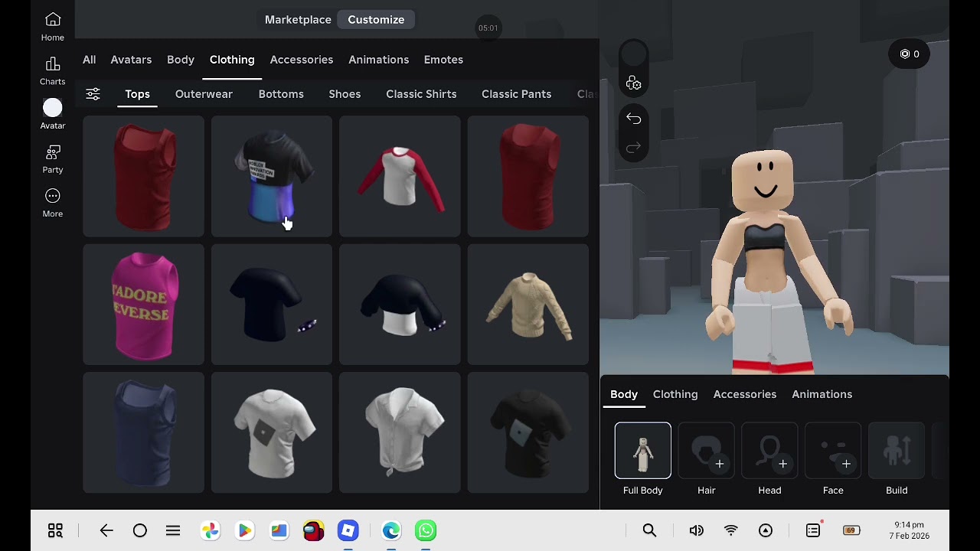Choose the white tied button-up shirt
The width and height of the screenshot is (980, 551).
tap(400, 432)
